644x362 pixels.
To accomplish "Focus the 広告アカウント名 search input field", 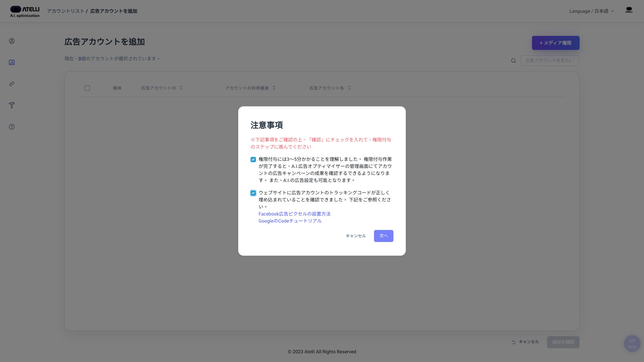I will tap(549, 61).
